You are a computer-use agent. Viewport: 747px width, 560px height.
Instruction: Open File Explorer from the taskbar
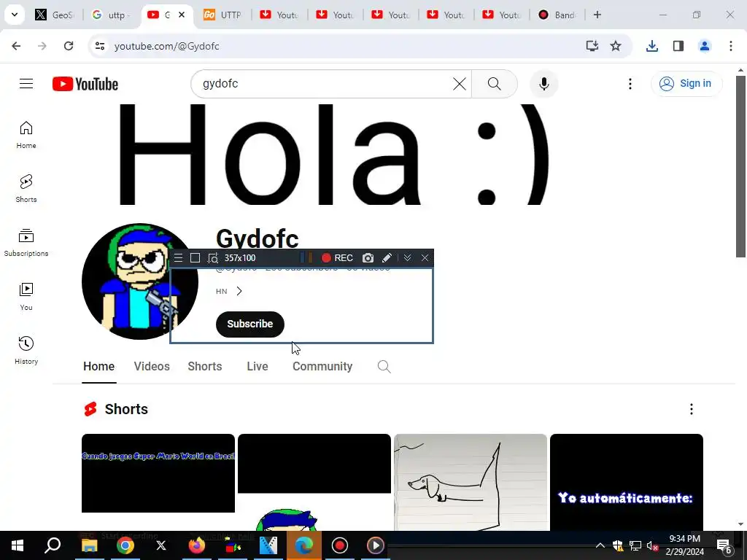coord(89,545)
